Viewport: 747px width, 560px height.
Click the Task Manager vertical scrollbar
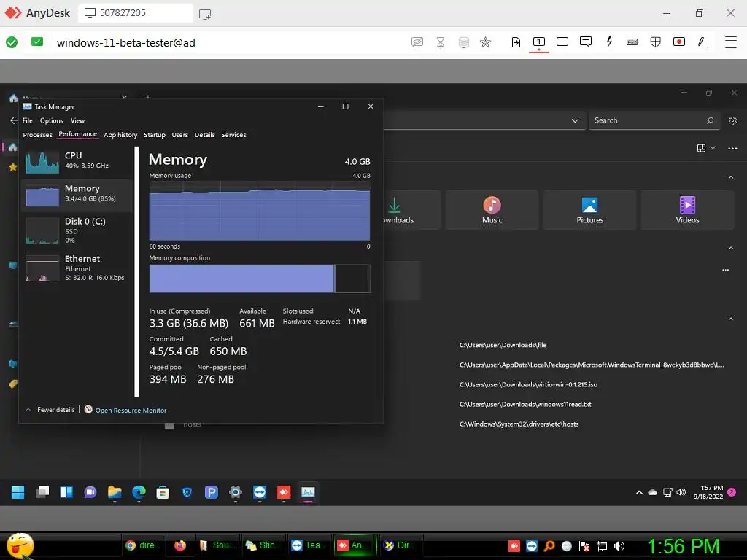point(136,271)
